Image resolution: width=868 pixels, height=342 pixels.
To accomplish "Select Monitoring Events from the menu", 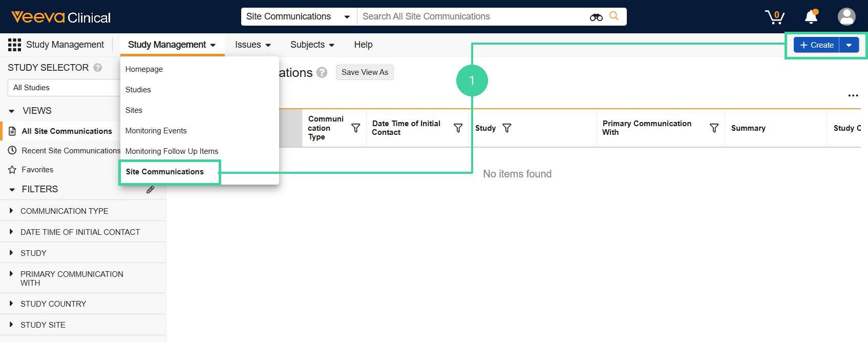I will click(156, 131).
